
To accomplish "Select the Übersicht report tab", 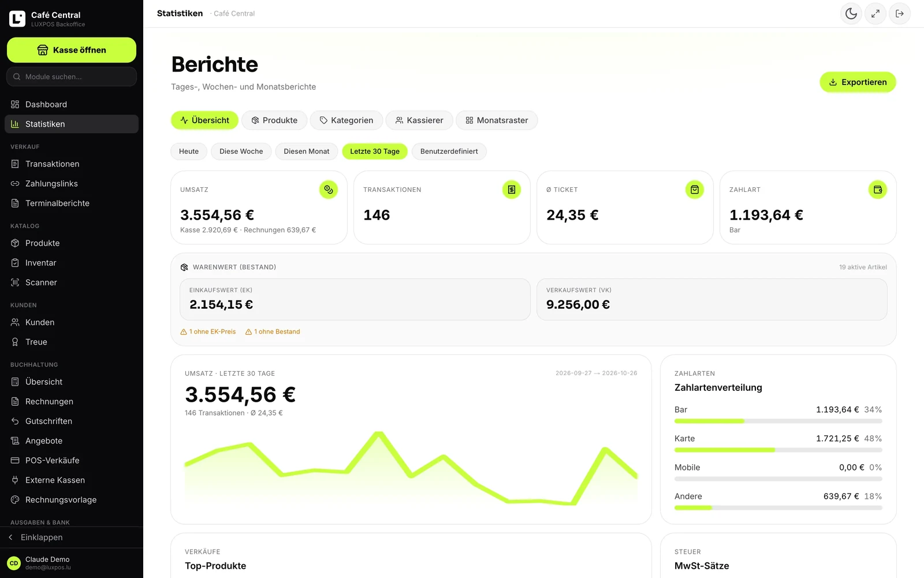I will (204, 120).
